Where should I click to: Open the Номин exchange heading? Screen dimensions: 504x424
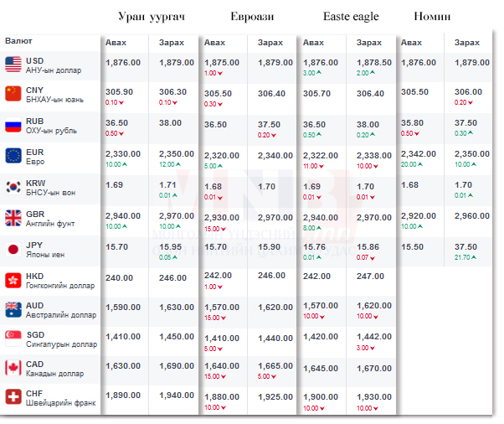coord(432,17)
